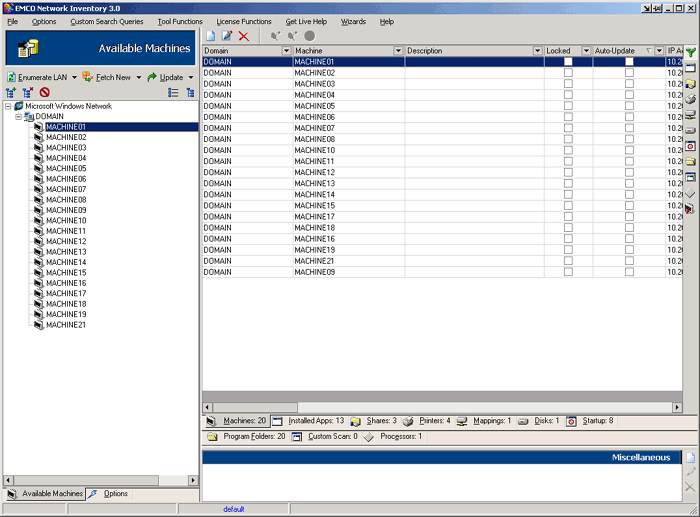700x517 pixels.
Task: Click the gray circle toolbar icon
Action: coord(309,36)
